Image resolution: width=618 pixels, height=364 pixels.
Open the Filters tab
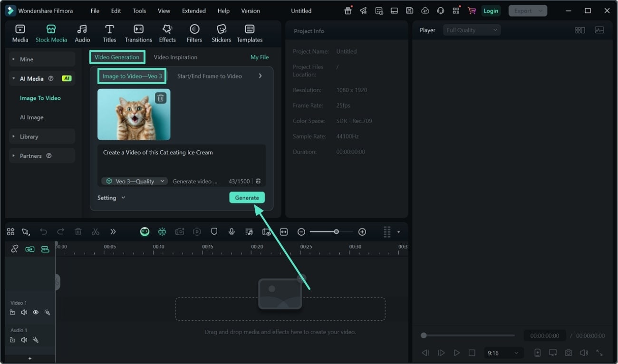click(x=194, y=34)
